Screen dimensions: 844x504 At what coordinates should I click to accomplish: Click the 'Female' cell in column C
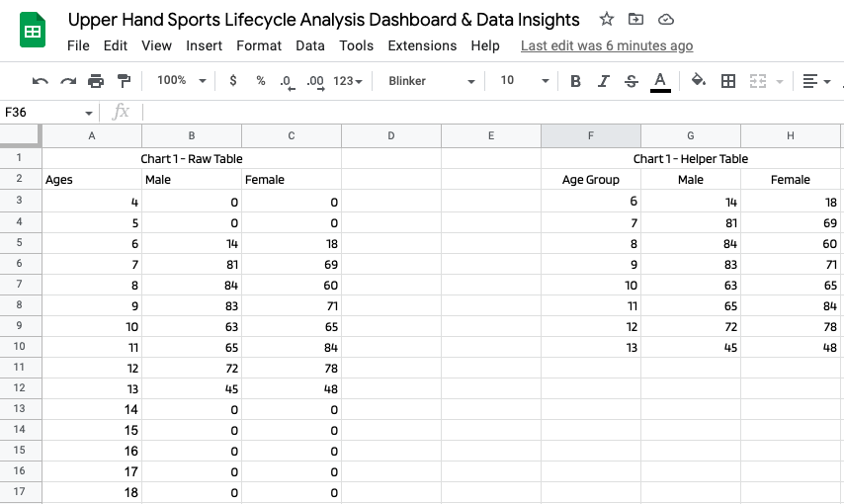tap(292, 179)
